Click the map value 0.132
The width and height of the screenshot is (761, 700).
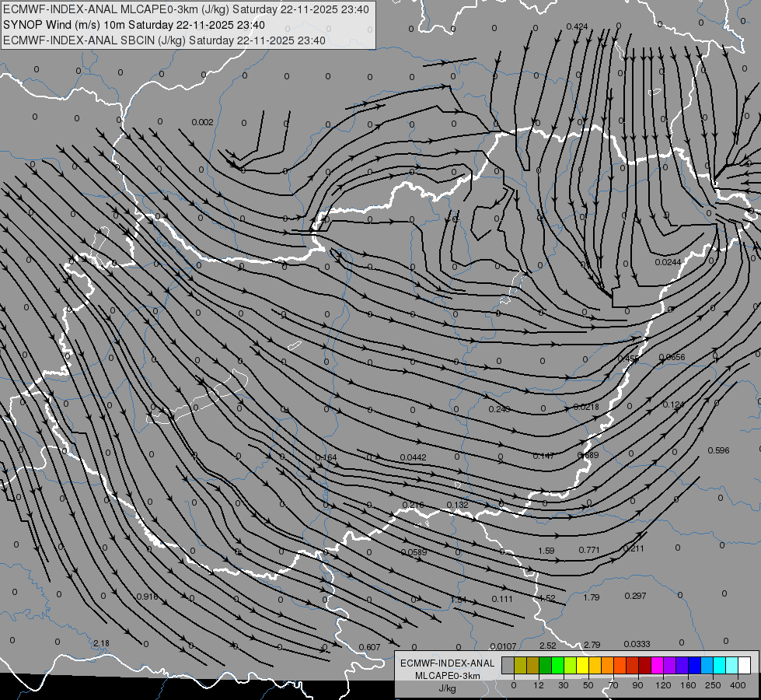point(458,505)
